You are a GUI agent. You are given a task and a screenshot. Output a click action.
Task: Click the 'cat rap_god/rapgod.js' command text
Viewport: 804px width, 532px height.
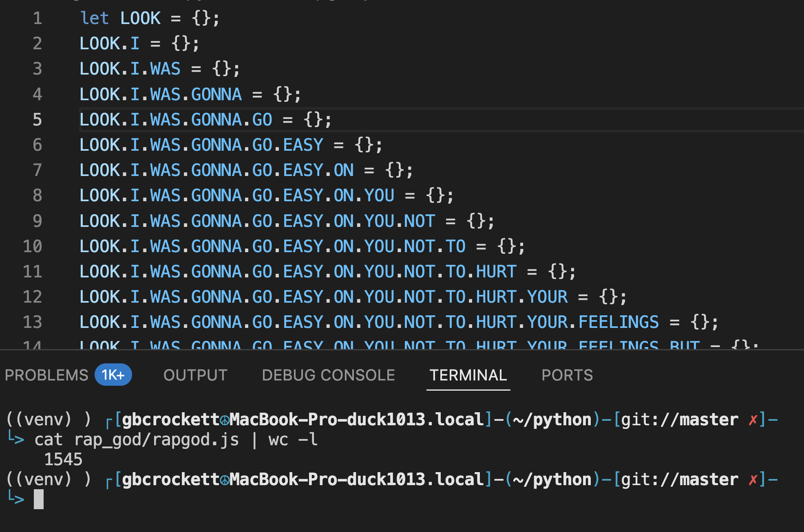pyautogui.click(x=137, y=440)
